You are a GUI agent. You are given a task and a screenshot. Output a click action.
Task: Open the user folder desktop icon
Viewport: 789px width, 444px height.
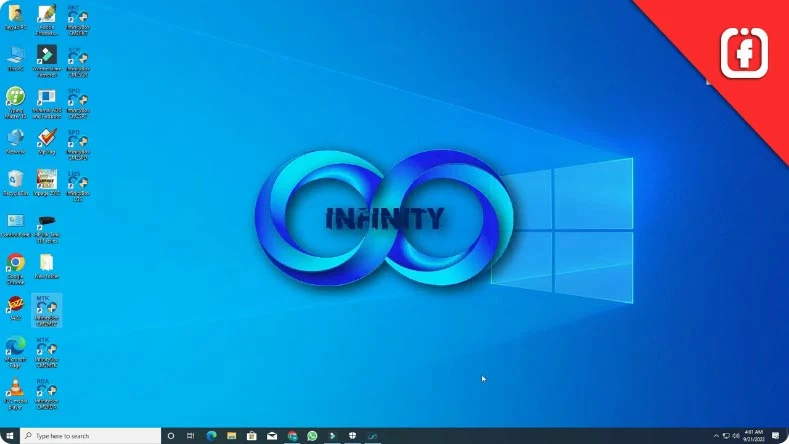pos(16,18)
